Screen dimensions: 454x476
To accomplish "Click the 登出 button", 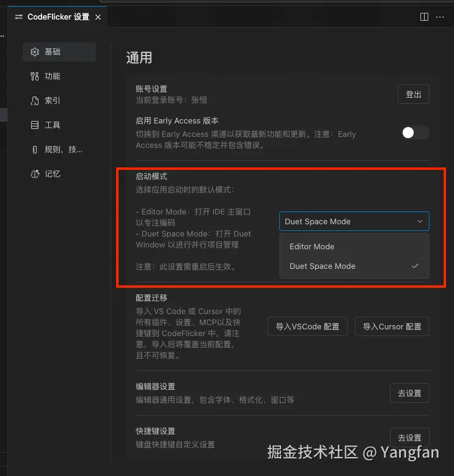I will point(413,94).
